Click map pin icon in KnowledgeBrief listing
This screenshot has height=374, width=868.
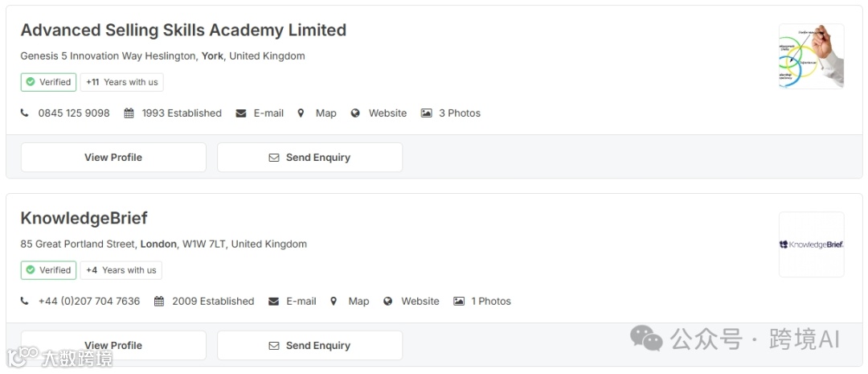[334, 302]
